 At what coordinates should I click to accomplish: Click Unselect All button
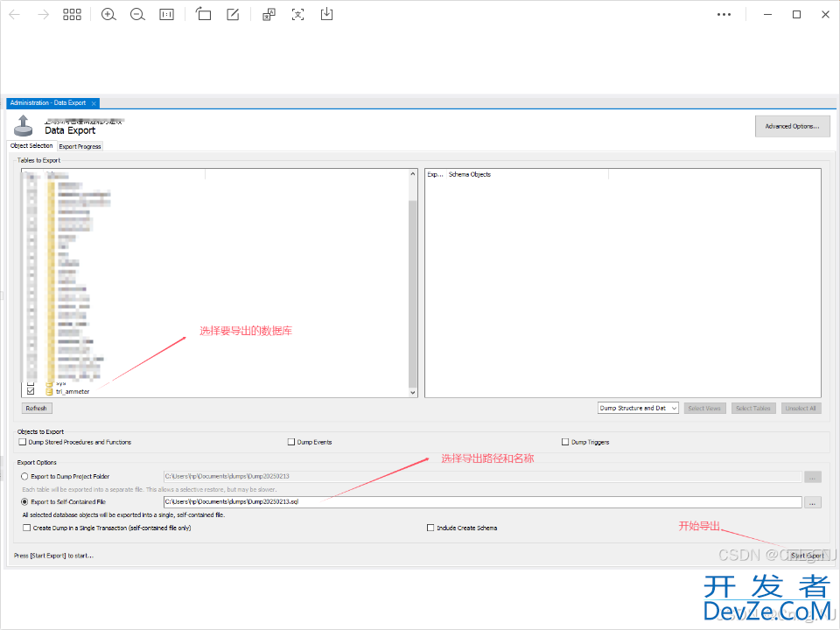[801, 409]
